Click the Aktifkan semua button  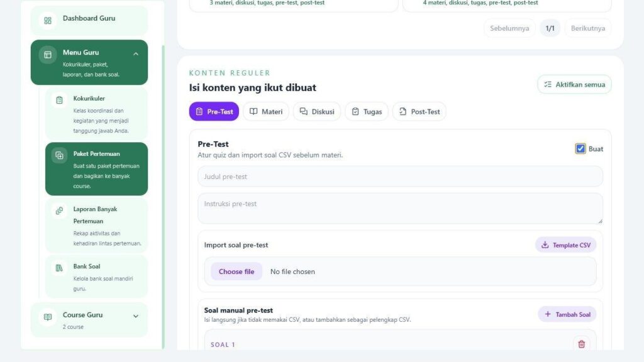pyautogui.click(x=574, y=85)
